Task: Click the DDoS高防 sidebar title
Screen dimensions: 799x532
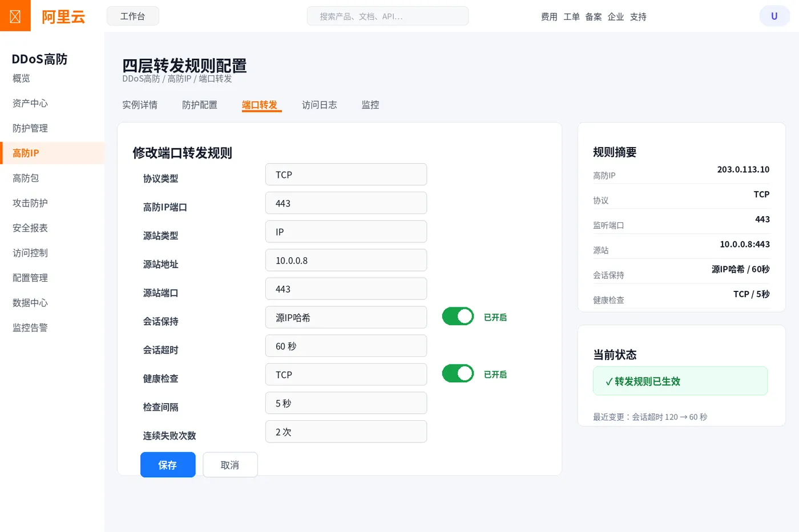Action: (x=39, y=59)
